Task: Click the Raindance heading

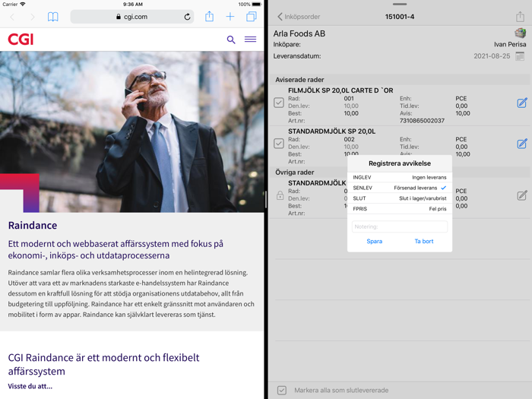Action: click(33, 225)
